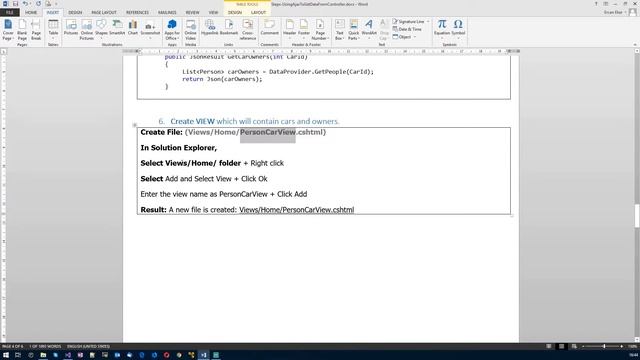640x360 pixels.
Task: Insert a Symbol
Action: (x=458, y=28)
